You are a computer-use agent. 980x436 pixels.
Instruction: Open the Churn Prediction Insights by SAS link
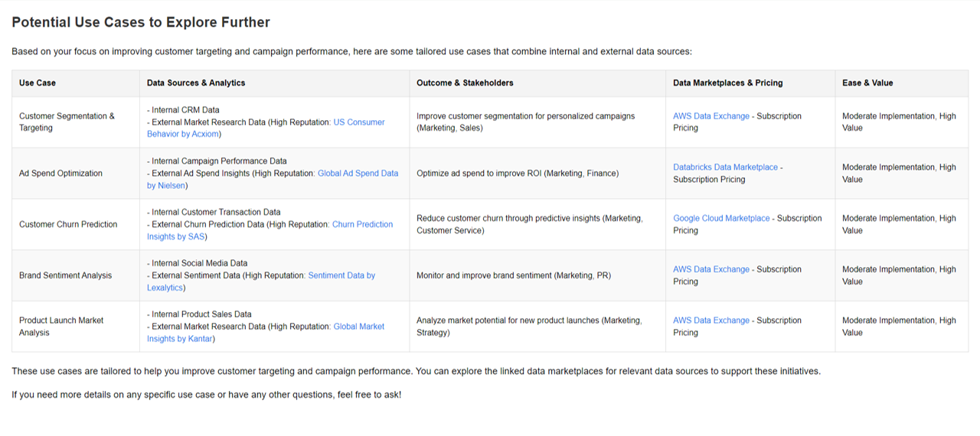(269, 230)
